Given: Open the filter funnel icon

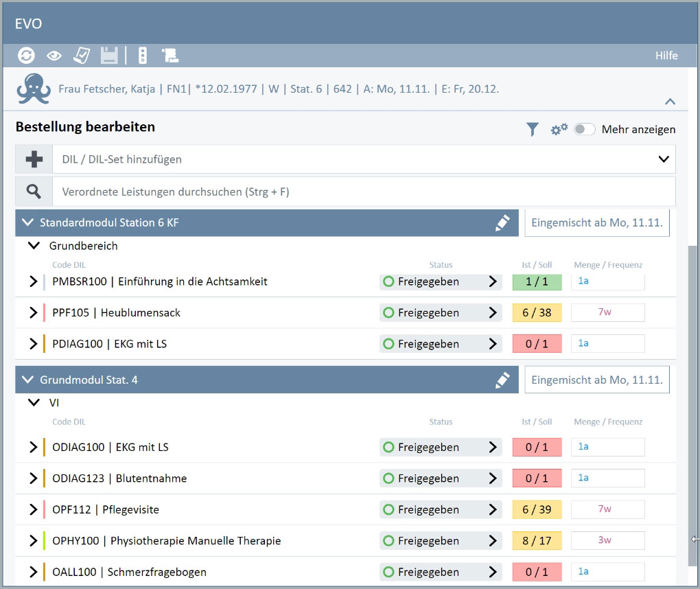Looking at the screenshot, I should (532, 129).
